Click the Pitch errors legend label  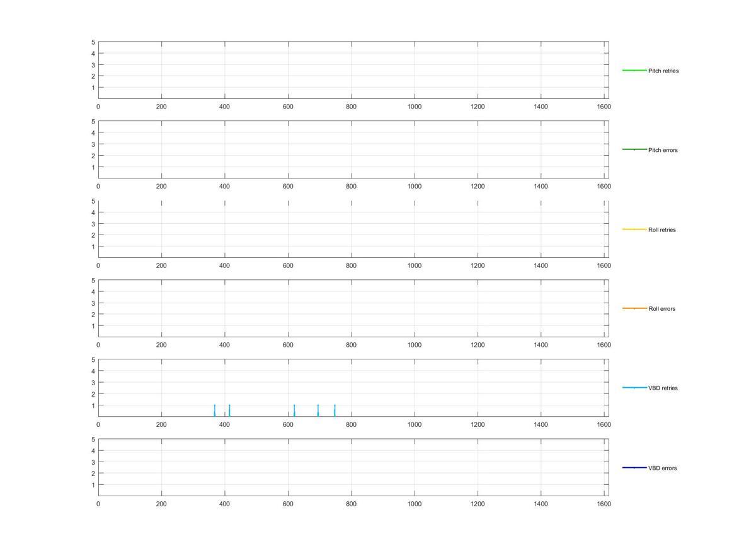[663, 150]
